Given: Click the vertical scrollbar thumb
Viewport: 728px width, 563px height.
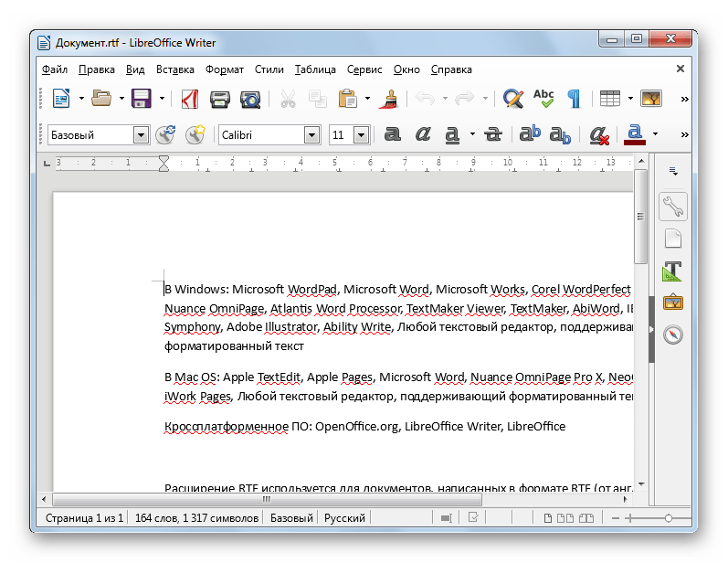Looking at the screenshot, I should tap(640, 217).
